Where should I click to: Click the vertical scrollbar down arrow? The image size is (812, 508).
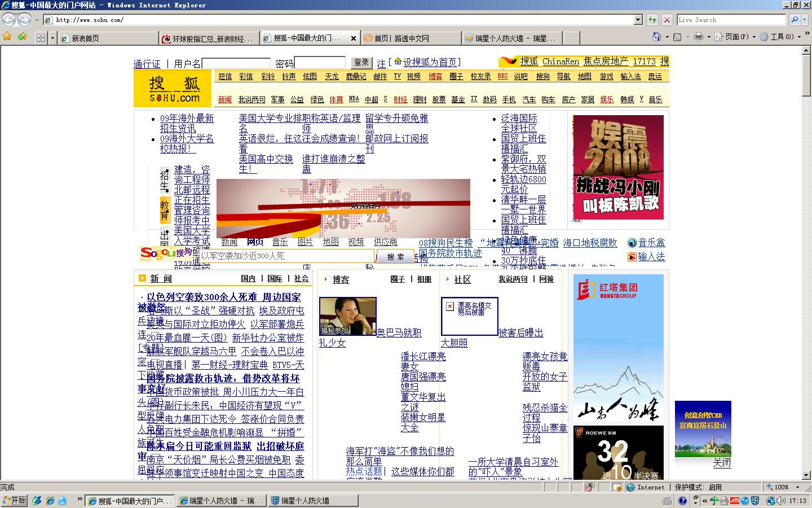click(806, 475)
